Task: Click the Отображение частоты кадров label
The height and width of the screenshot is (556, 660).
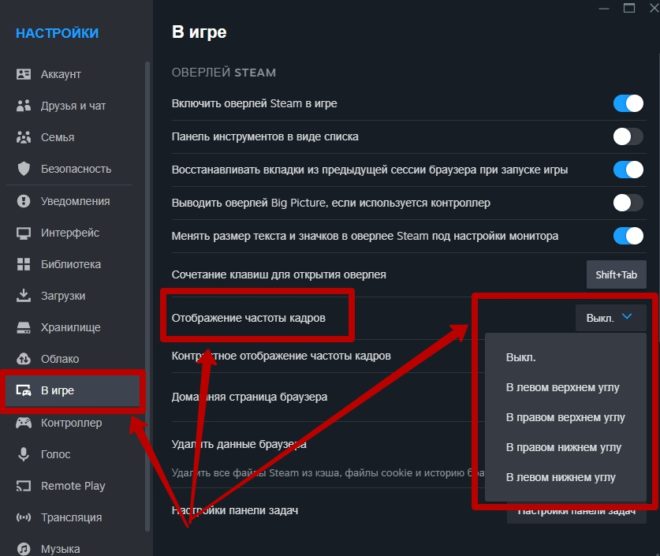Action: [x=248, y=318]
